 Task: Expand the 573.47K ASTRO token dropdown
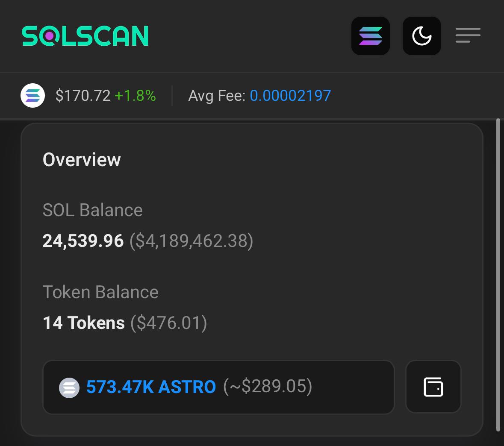pos(218,387)
